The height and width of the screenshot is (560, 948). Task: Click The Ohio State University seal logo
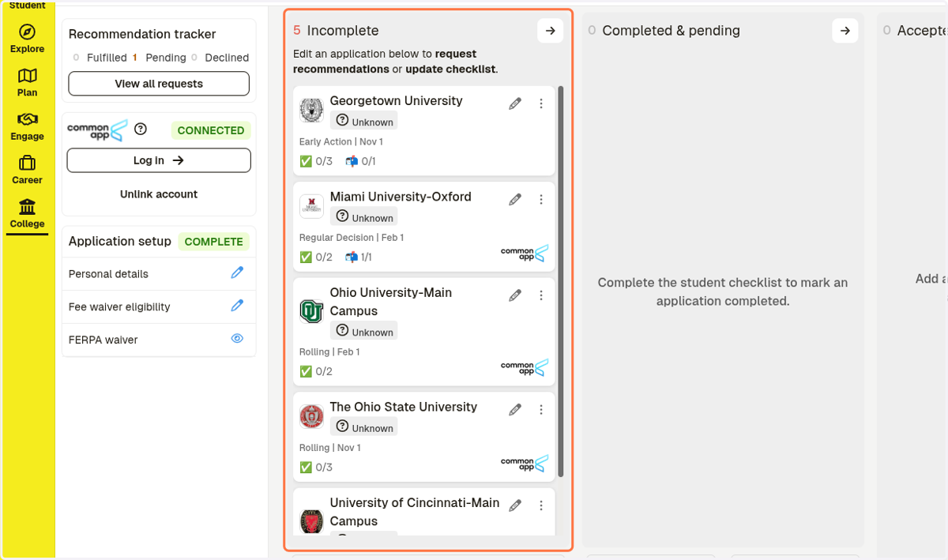[x=311, y=416]
